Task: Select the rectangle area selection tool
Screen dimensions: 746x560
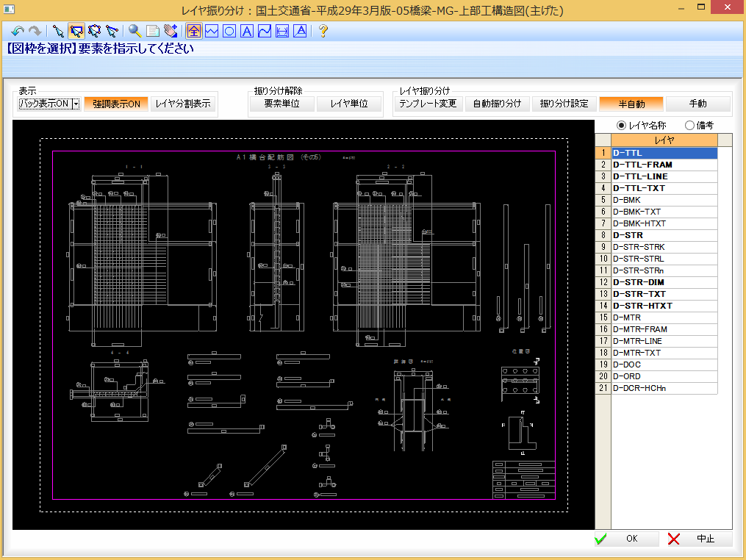Action: tap(76, 32)
